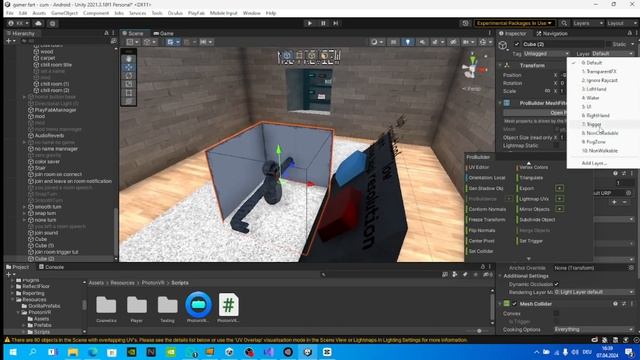Toggle the Dynamic Occlusion checkbox

point(556,284)
